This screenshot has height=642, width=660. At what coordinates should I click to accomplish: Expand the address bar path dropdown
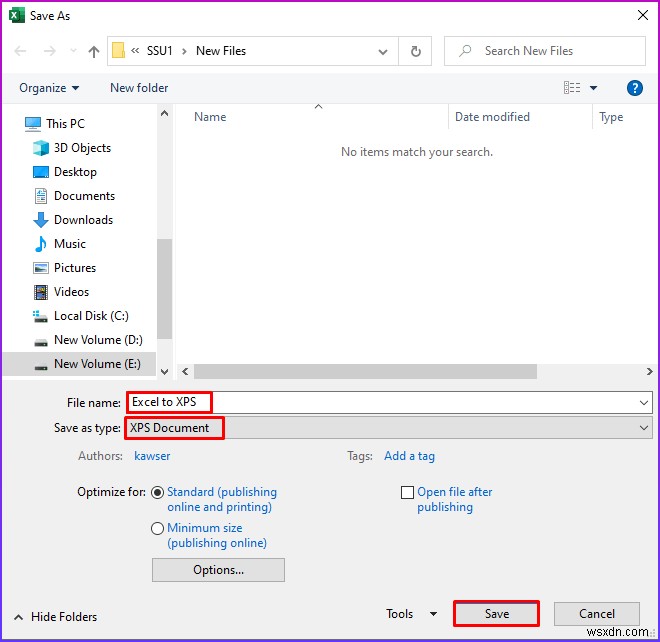(383, 52)
